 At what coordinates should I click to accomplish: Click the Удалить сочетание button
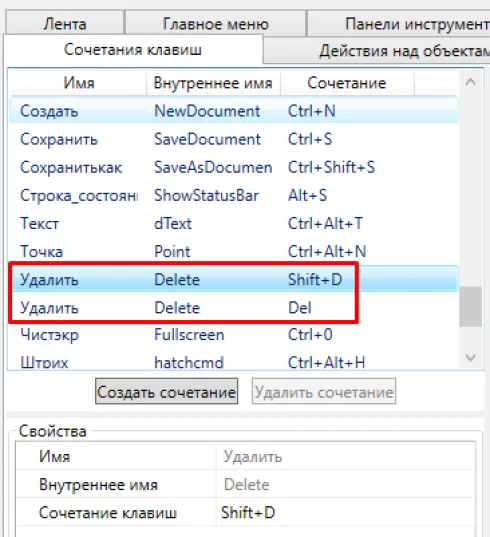pos(324,391)
